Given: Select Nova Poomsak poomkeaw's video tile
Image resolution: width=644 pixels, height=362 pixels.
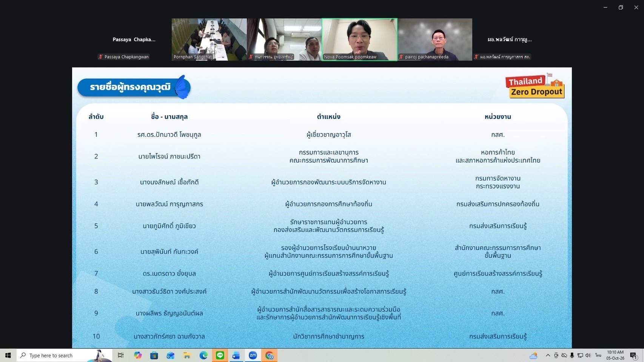Looking at the screenshot, I should tap(359, 40).
